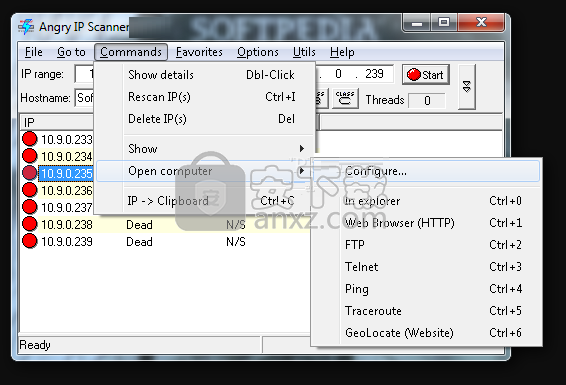The height and width of the screenshot is (385, 566).
Task: Click Dead status of 10.9.0.238
Action: pos(139,224)
